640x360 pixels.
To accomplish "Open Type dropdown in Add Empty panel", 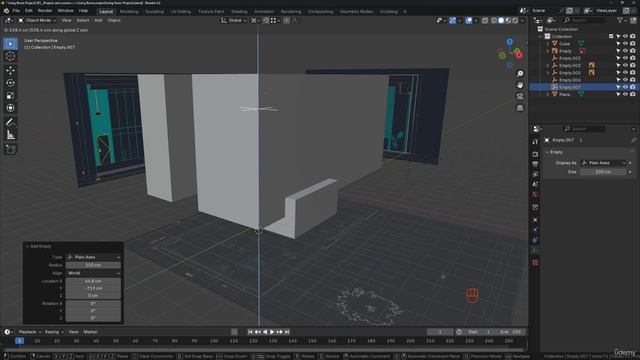I will [93, 257].
